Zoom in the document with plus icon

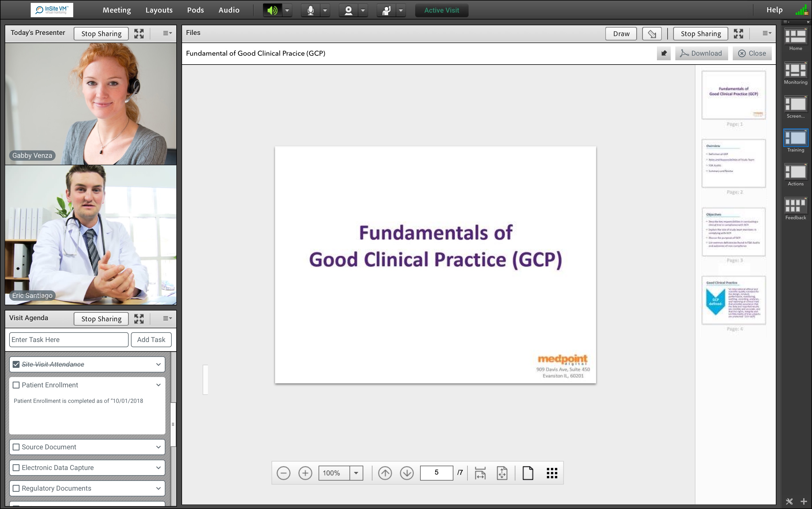(305, 473)
